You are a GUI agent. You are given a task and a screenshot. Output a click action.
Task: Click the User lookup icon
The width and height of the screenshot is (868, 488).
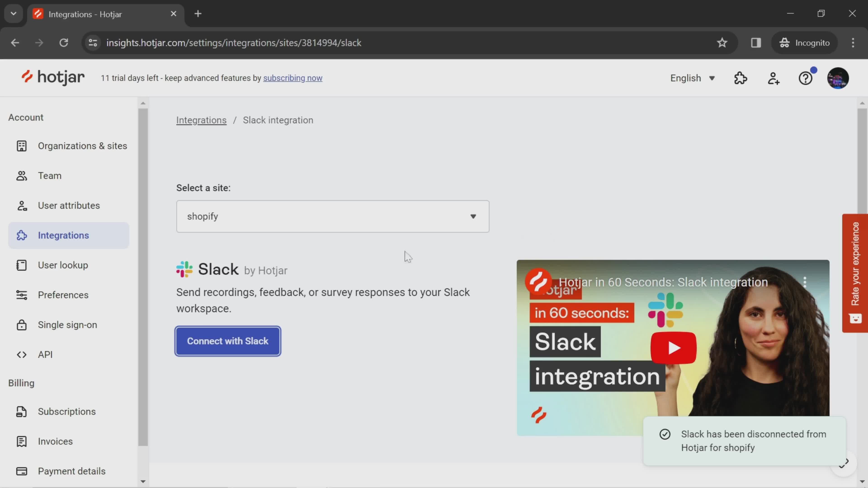[21, 265]
